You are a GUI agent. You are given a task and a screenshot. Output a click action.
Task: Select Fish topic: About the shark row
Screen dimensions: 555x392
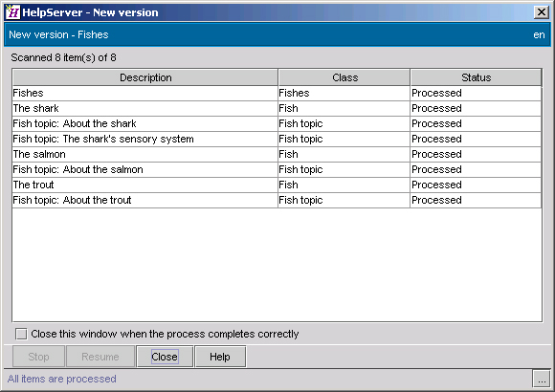pyautogui.click(x=277, y=123)
